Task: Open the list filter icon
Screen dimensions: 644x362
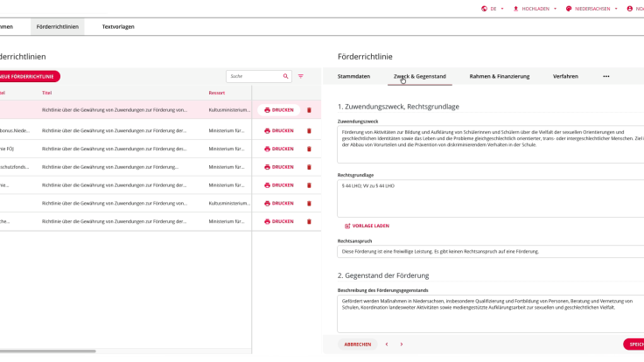Action: [301, 76]
